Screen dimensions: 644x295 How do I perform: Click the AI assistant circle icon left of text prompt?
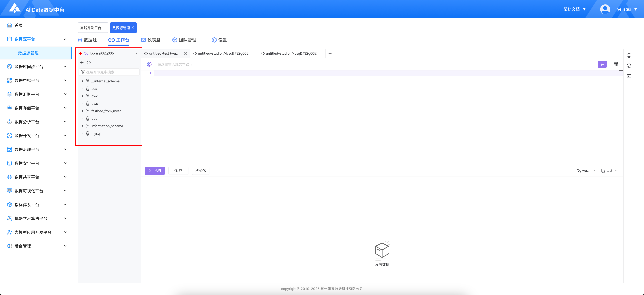(x=149, y=64)
